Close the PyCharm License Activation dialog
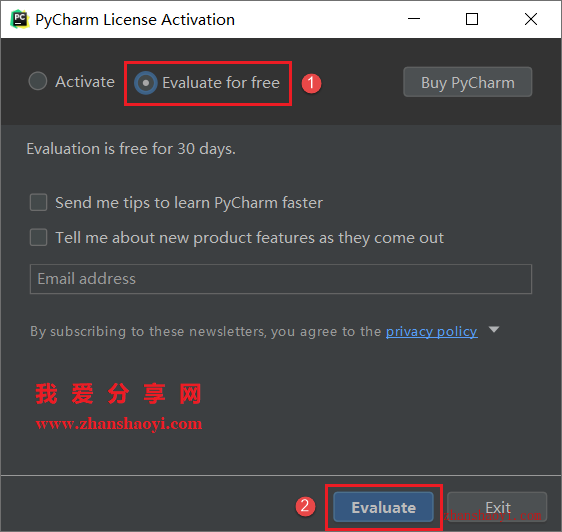This screenshot has width=562, height=532. (x=531, y=19)
